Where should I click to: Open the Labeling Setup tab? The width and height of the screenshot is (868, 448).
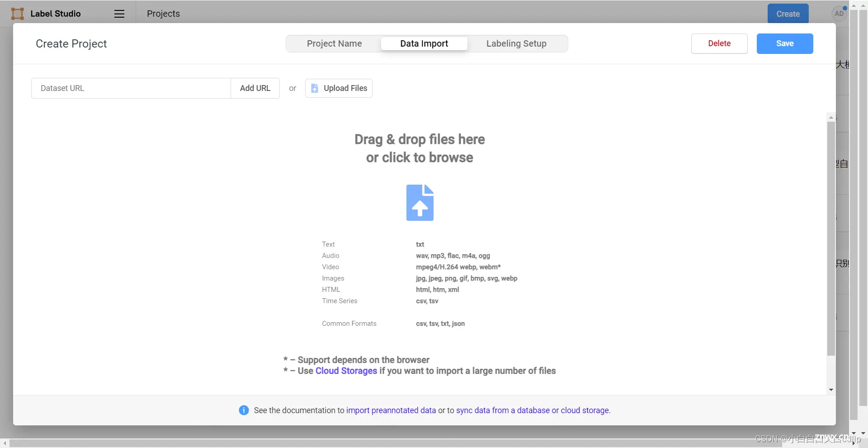pyautogui.click(x=516, y=43)
